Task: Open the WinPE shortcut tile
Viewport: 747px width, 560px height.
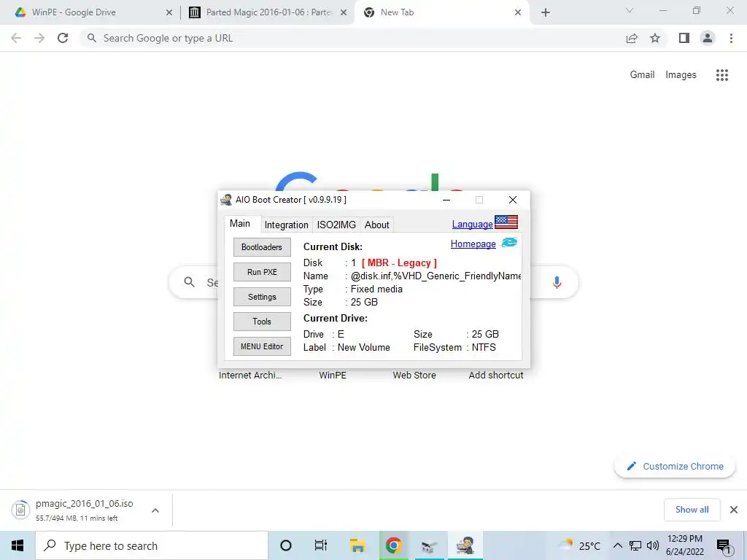Action: tap(333, 376)
